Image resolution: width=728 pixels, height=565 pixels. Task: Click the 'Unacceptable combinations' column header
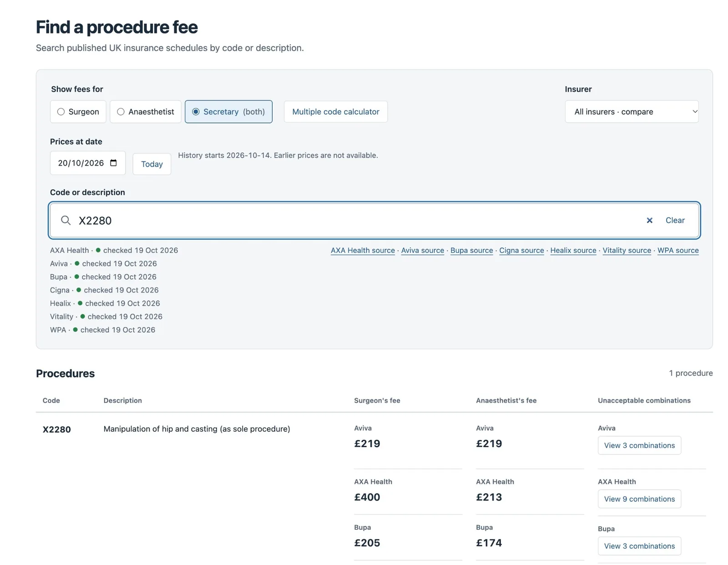tap(644, 401)
